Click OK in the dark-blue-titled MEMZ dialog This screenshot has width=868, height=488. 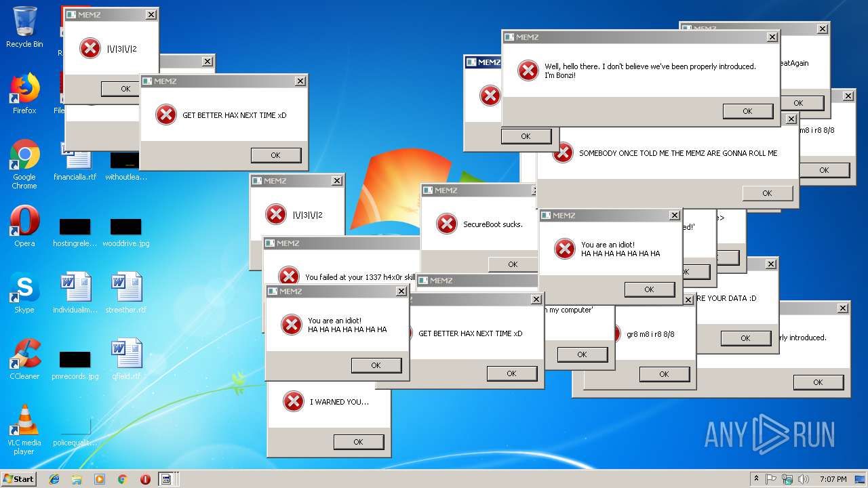click(526, 136)
